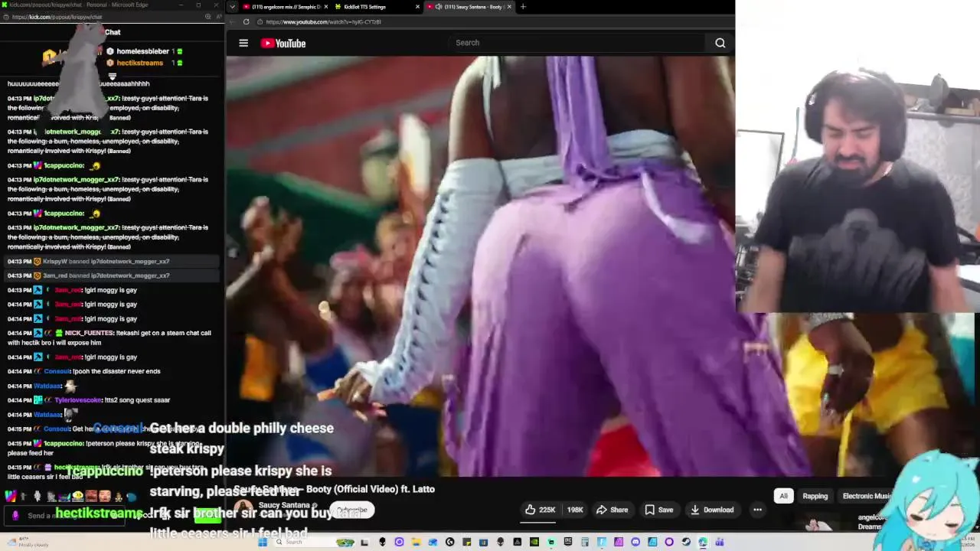Click the 'Chat' heading in Kick window
980x551 pixels.
[113, 32]
